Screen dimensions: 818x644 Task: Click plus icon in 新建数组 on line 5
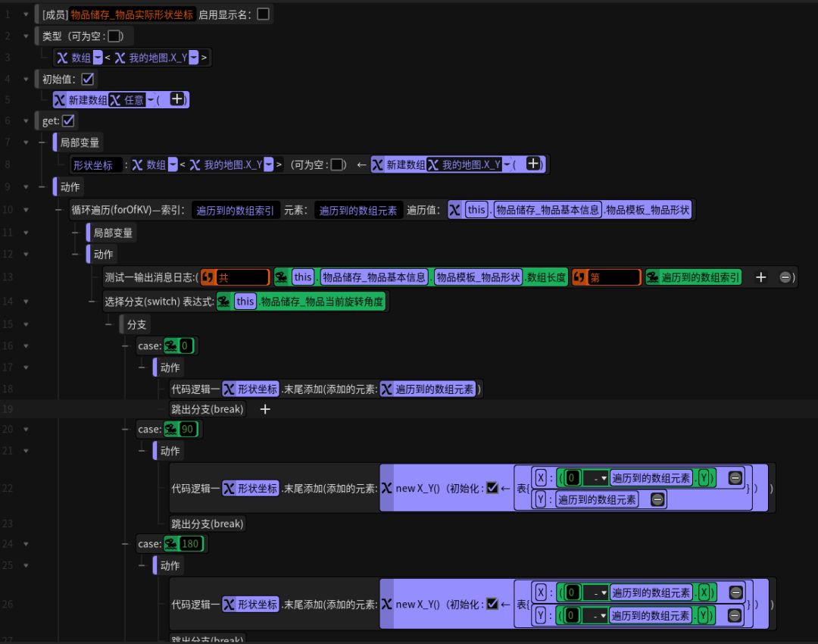click(x=177, y=99)
